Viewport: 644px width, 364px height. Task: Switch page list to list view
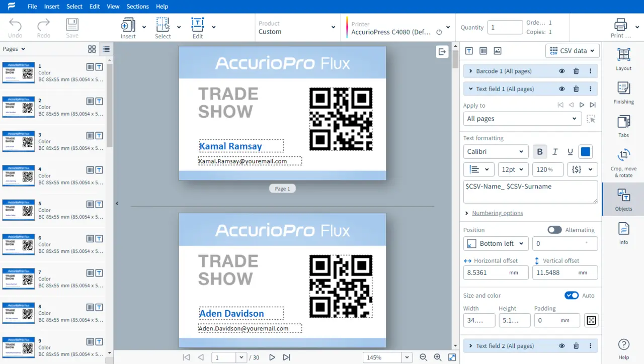(x=106, y=49)
